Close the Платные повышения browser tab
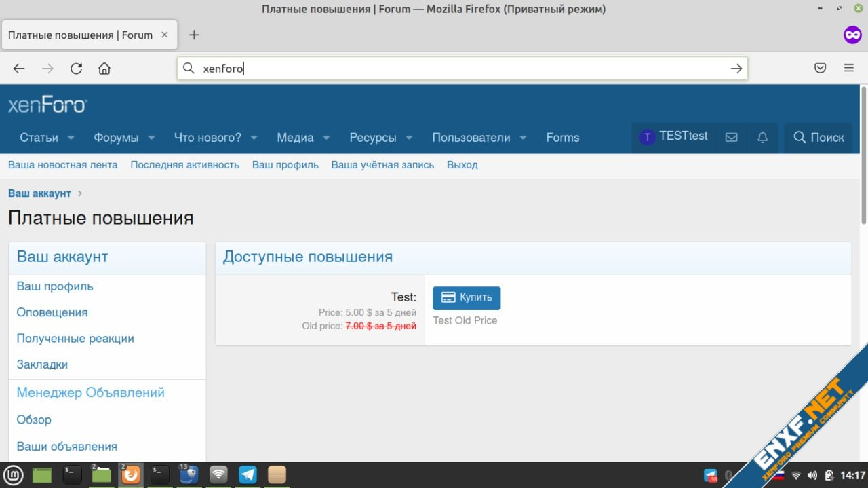 tap(165, 35)
